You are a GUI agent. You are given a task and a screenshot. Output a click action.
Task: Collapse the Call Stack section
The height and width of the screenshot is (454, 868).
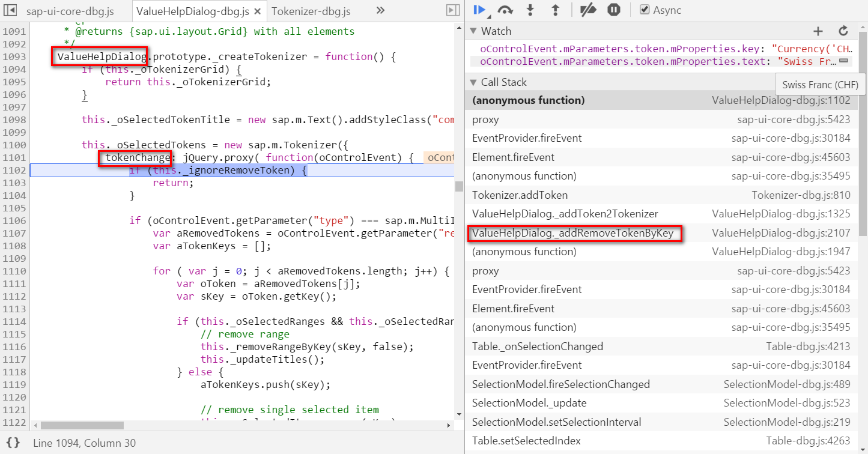click(474, 82)
